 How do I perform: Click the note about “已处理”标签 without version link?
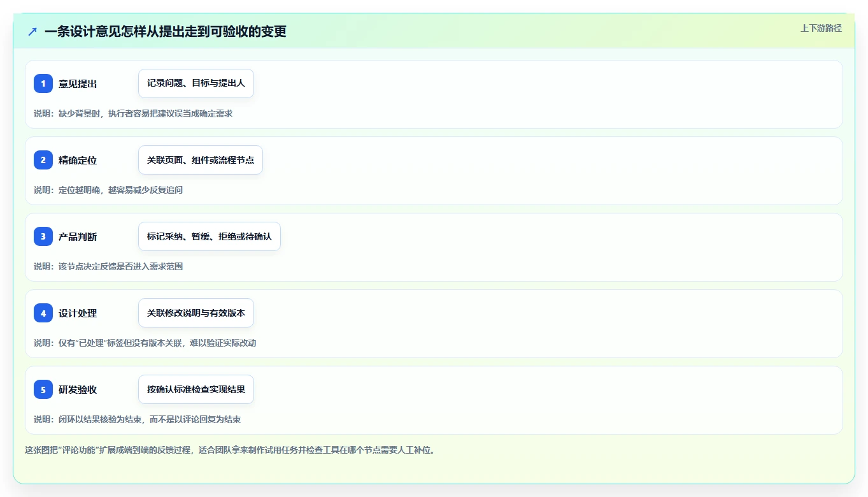(x=145, y=343)
